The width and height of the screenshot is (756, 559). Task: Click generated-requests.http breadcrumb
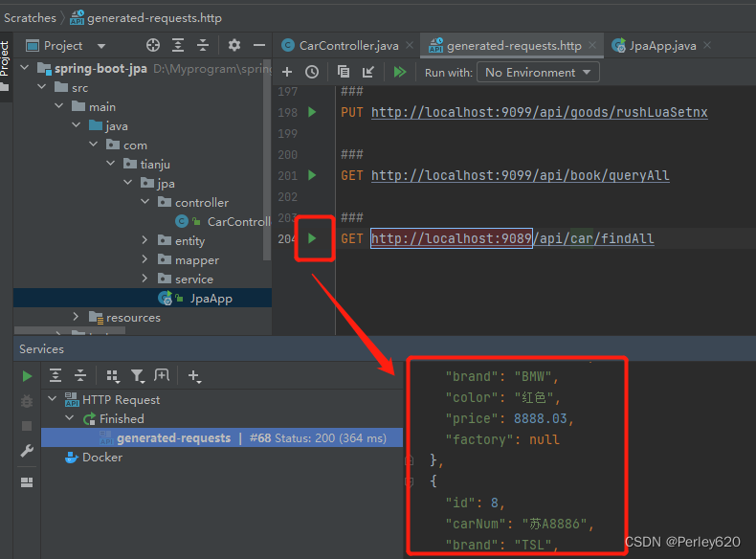click(146, 18)
